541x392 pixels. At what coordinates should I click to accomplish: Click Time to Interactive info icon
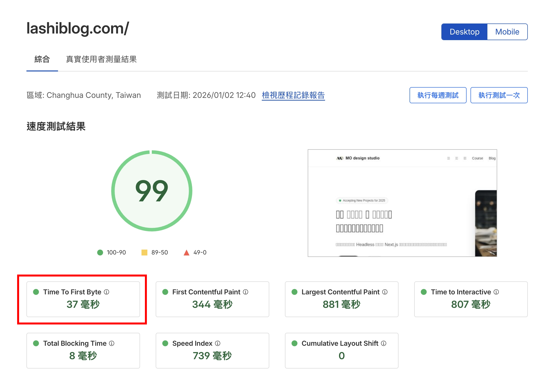pos(496,292)
